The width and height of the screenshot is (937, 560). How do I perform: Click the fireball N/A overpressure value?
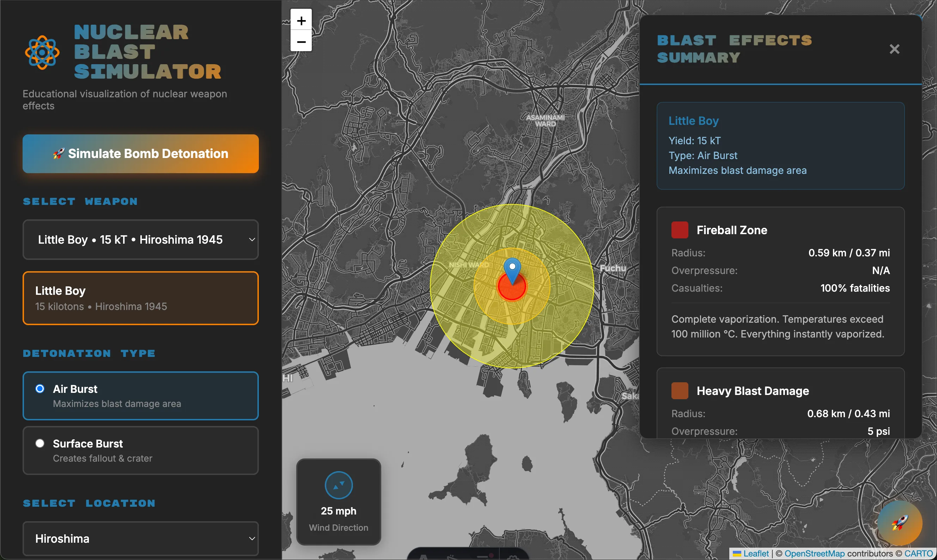pos(881,270)
